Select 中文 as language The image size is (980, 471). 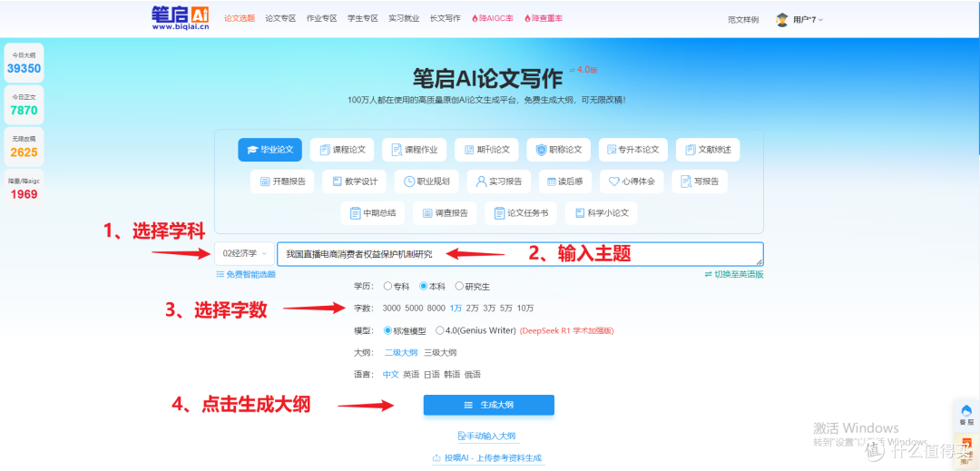coord(390,375)
